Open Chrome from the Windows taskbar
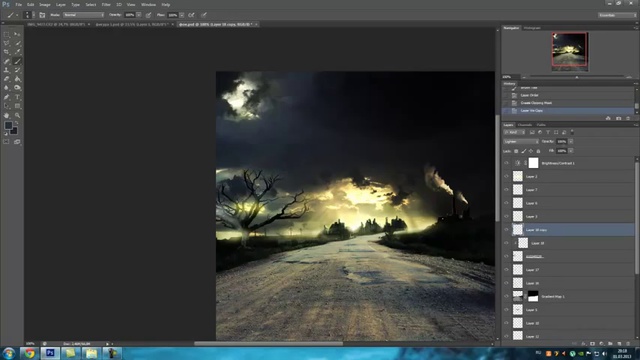This screenshot has width=640, height=360. tap(29, 353)
